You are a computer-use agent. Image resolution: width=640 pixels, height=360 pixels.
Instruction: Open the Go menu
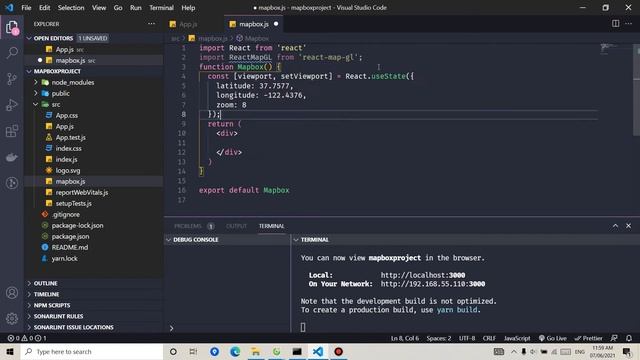point(118,7)
